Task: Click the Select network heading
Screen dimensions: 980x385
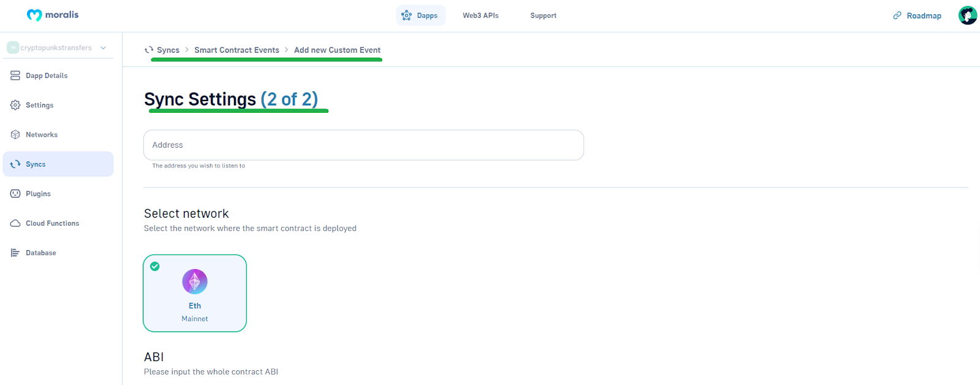Action: [186, 213]
